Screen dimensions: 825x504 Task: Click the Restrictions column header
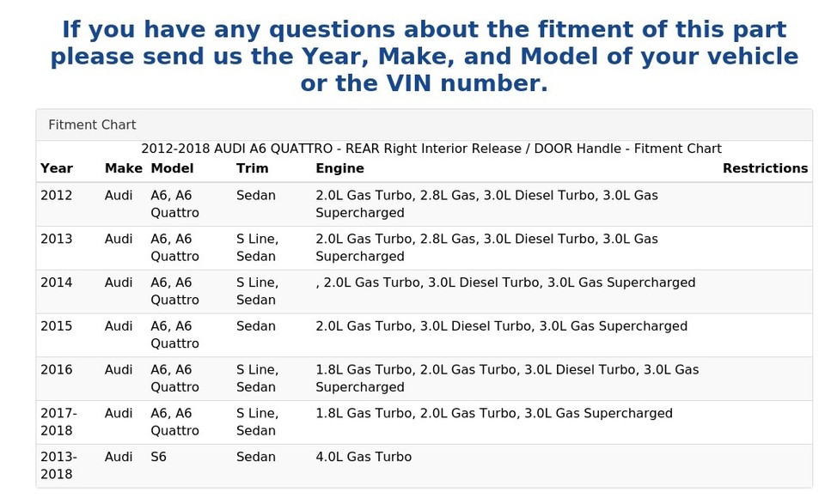tap(765, 168)
